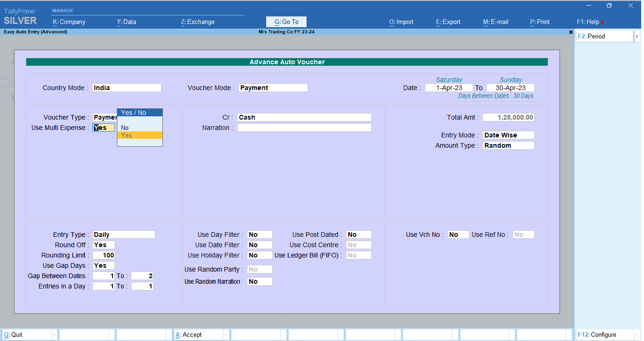Toggle the Use Date Filter field
Screen dimensions: 644x341
(260, 245)
